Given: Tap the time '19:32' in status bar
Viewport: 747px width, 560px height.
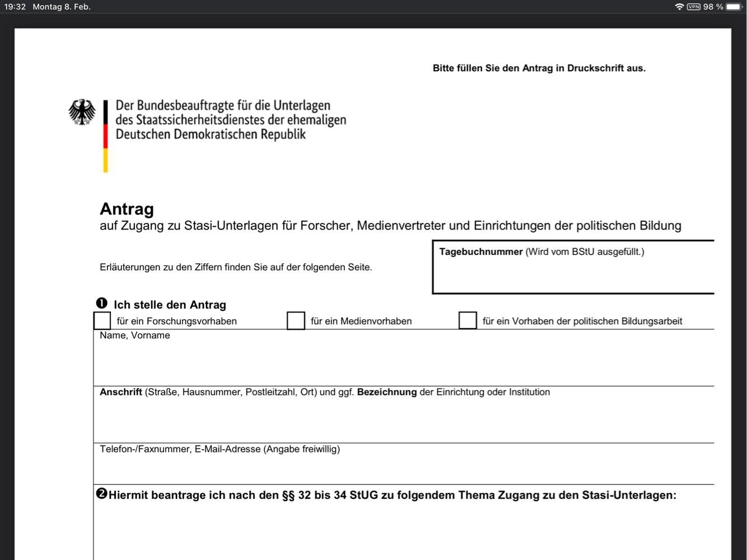Looking at the screenshot, I should click(15, 7).
